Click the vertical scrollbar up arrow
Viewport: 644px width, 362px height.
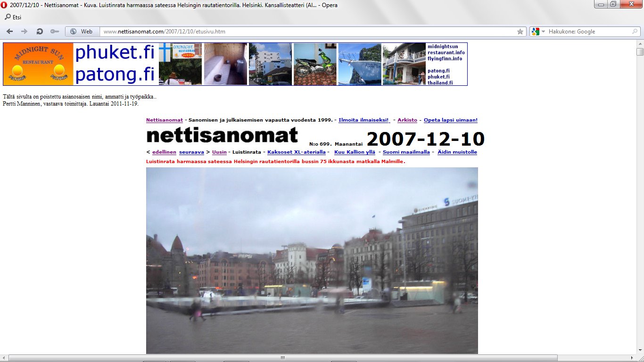click(x=640, y=43)
